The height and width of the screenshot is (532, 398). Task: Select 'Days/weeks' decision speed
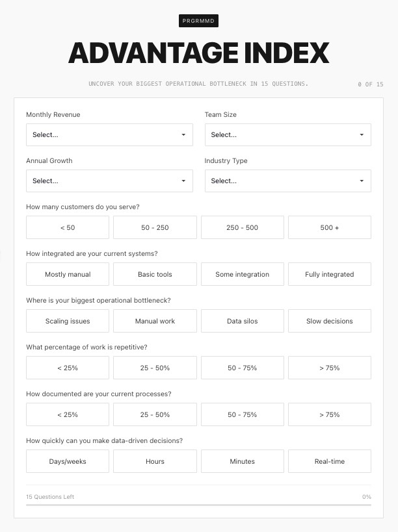click(68, 461)
